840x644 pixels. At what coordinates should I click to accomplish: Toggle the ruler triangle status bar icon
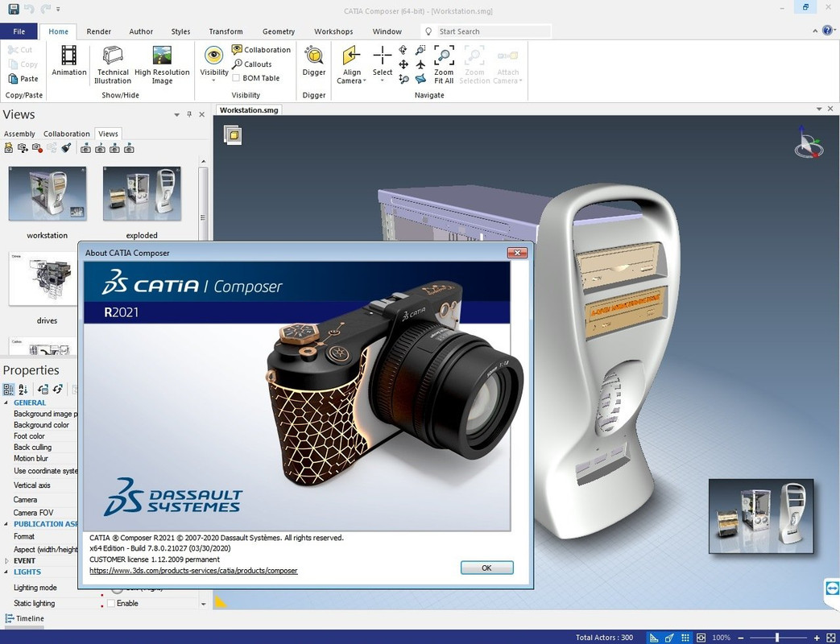pyautogui.click(x=654, y=638)
